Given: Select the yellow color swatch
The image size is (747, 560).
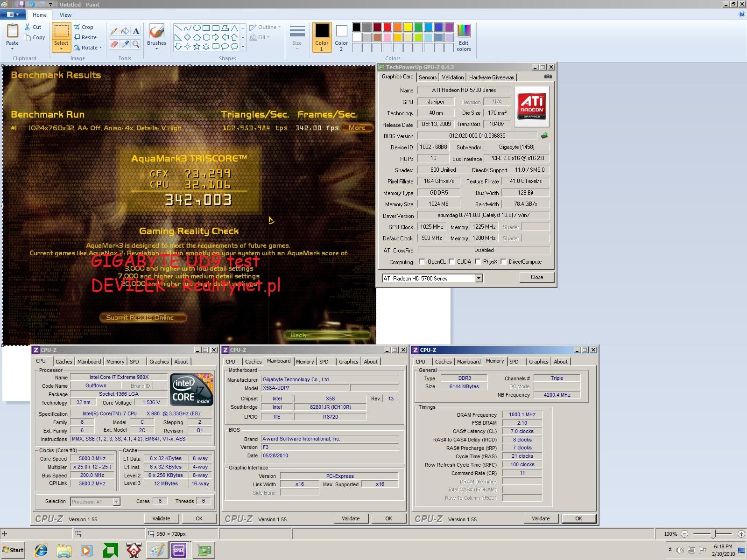Looking at the screenshot, I should tap(408, 27).
